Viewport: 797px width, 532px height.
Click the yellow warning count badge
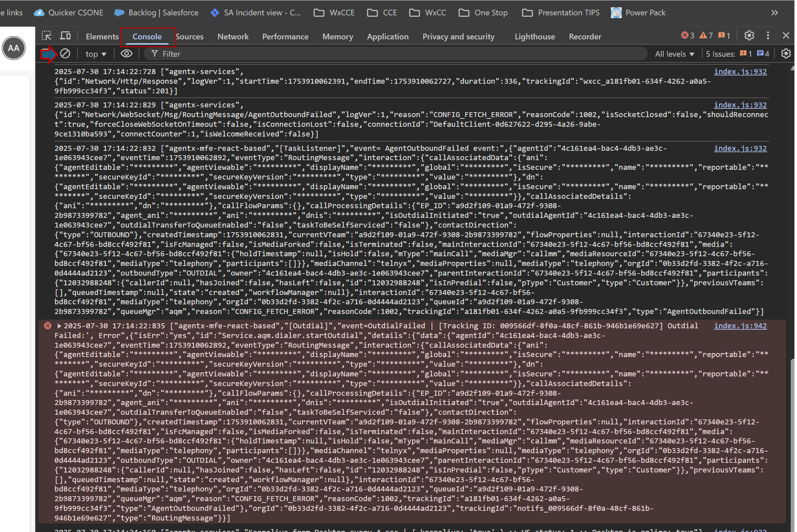click(706, 35)
